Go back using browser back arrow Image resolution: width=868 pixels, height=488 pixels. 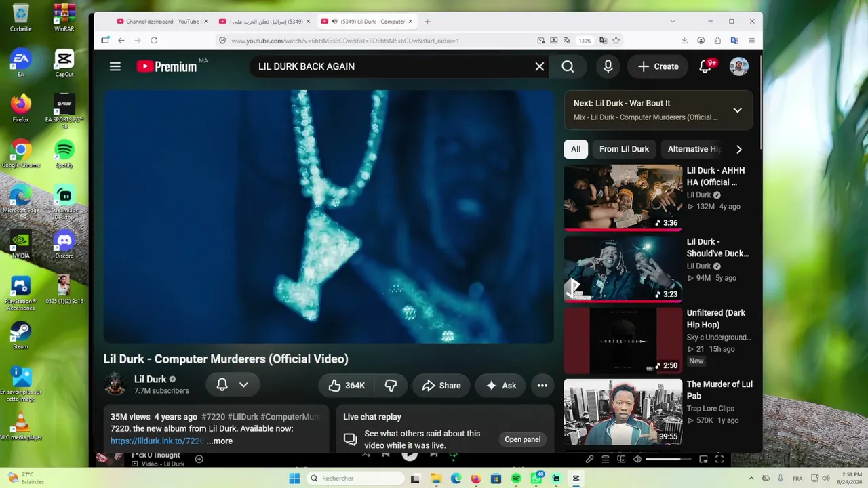(121, 41)
